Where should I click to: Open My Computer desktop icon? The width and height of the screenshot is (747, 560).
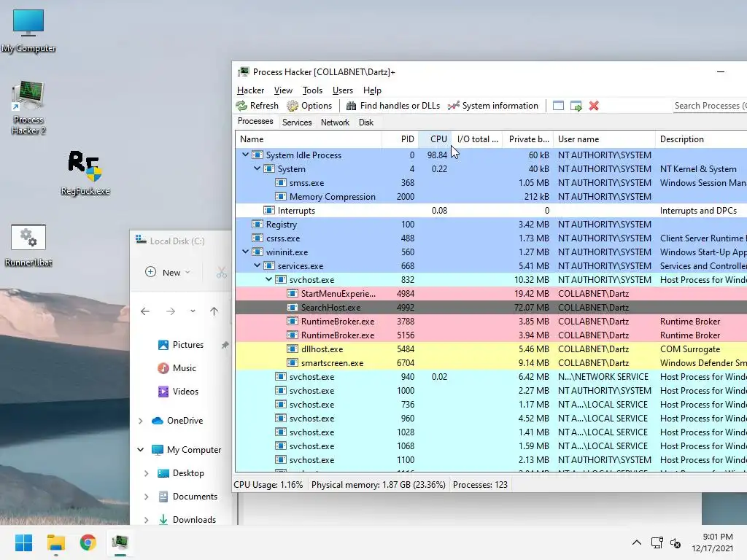28,31
